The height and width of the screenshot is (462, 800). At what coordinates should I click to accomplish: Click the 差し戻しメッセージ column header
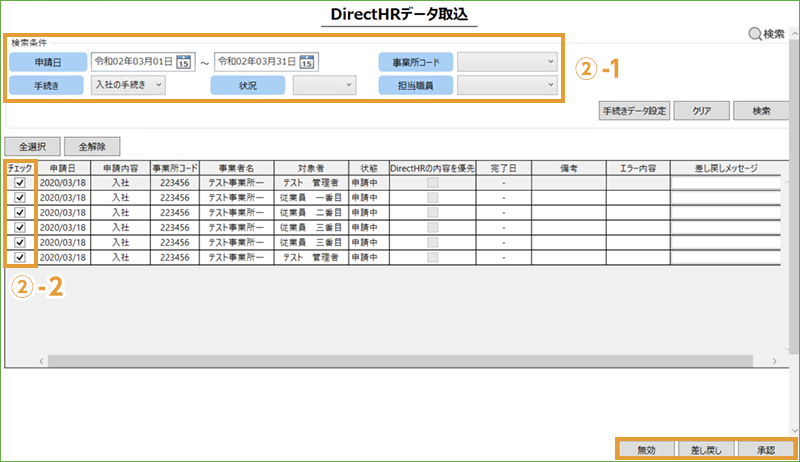(x=726, y=168)
